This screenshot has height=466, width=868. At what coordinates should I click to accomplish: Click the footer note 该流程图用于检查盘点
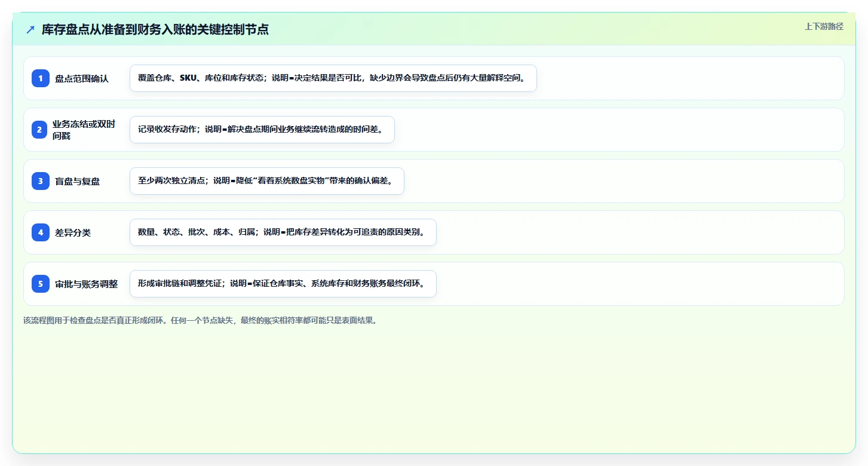[x=200, y=320]
